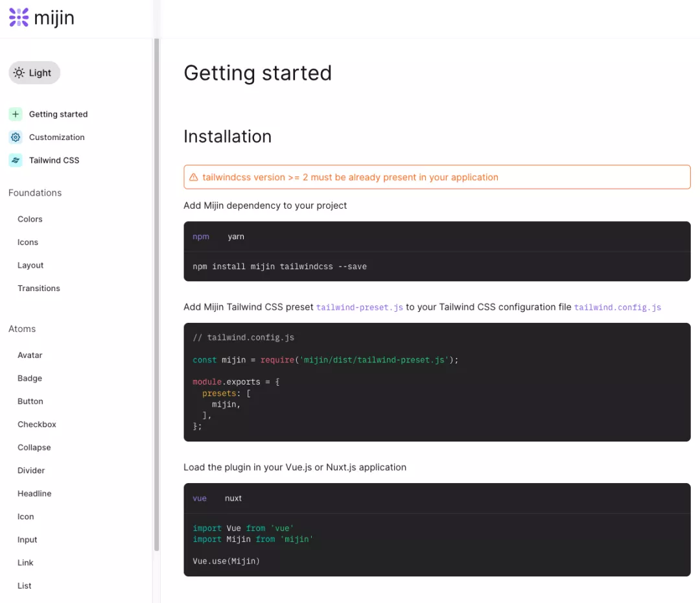Open the Badge component page
700x603 pixels.
point(30,378)
